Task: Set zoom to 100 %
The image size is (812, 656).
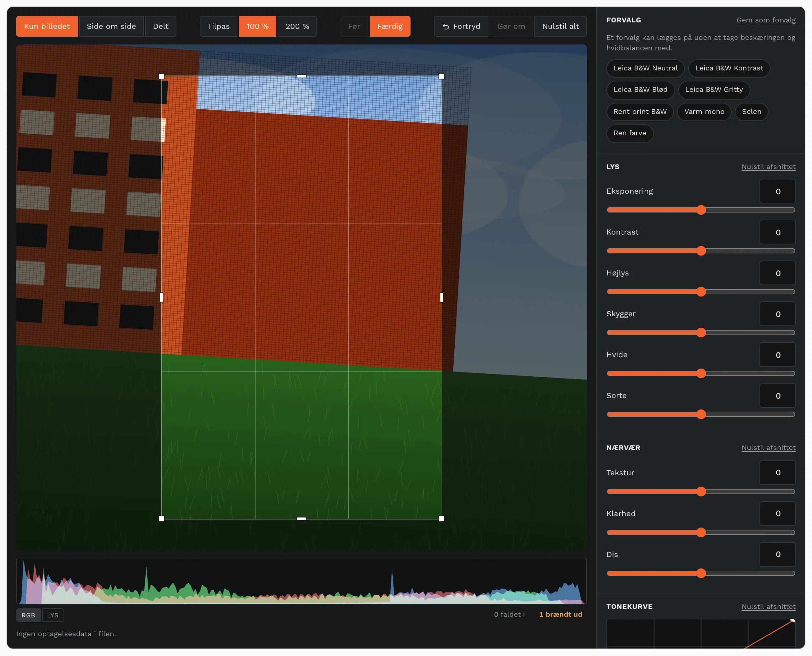Action: click(x=257, y=27)
